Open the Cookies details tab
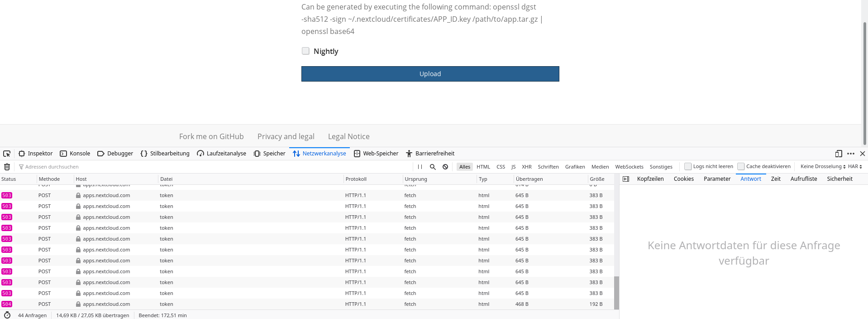 (x=683, y=179)
